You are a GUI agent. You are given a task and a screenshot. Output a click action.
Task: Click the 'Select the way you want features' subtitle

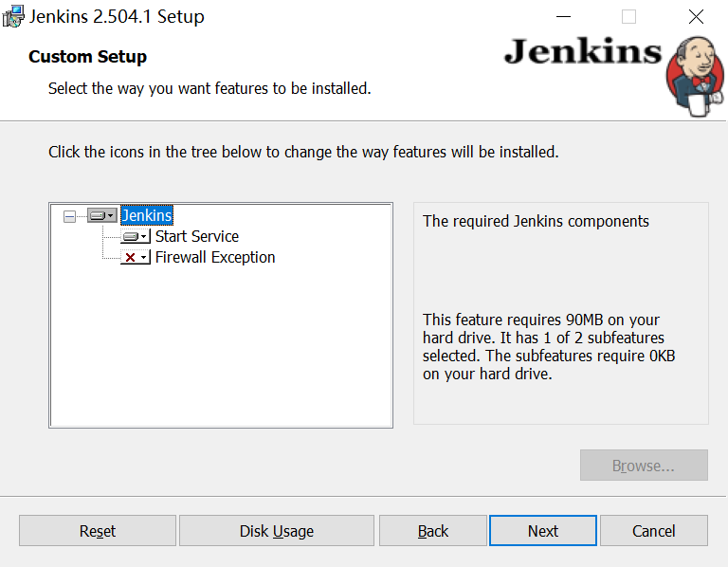(x=209, y=88)
